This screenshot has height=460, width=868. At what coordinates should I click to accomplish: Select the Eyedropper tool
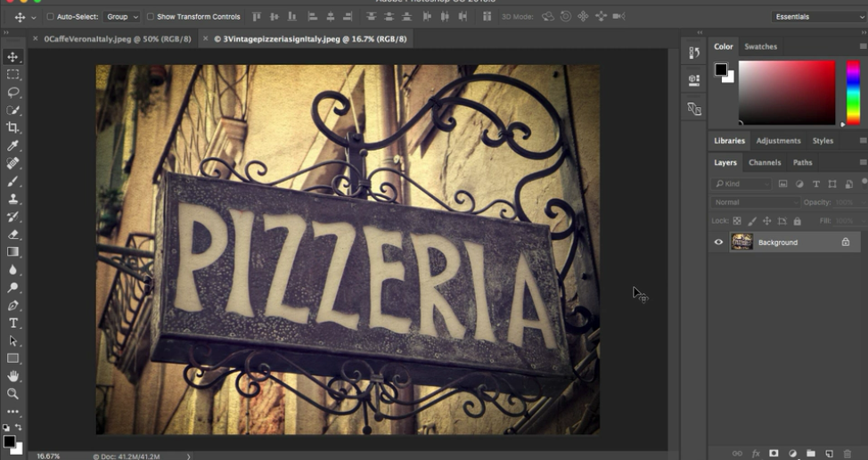click(12, 145)
